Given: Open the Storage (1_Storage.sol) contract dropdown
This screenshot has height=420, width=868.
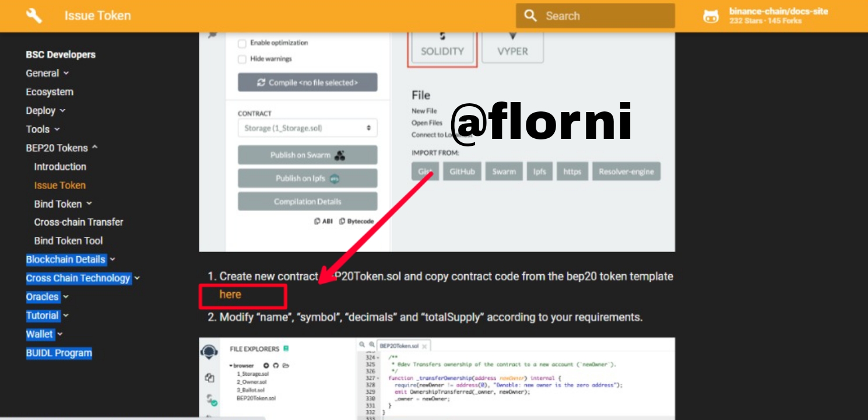Looking at the screenshot, I should point(307,128).
